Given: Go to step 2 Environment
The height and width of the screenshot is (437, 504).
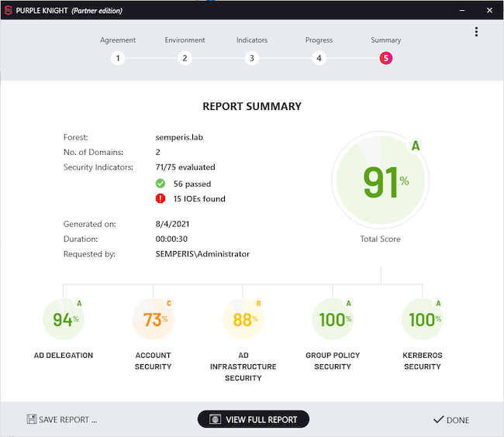Looking at the screenshot, I should click(185, 58).
